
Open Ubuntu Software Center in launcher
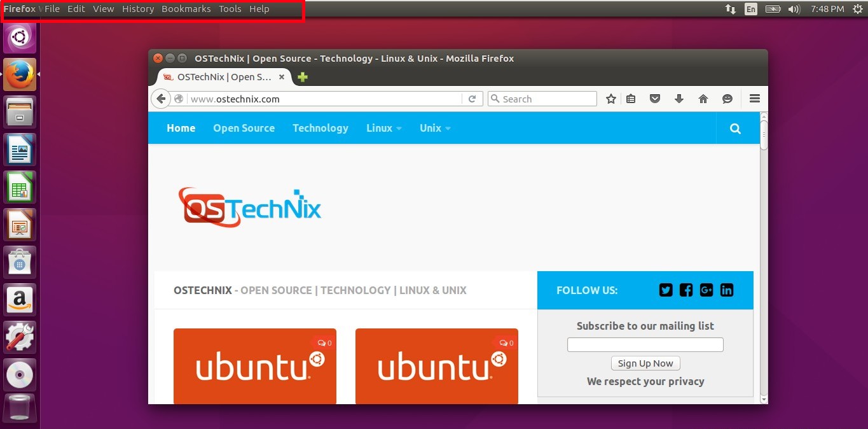[x=20, y=262]
